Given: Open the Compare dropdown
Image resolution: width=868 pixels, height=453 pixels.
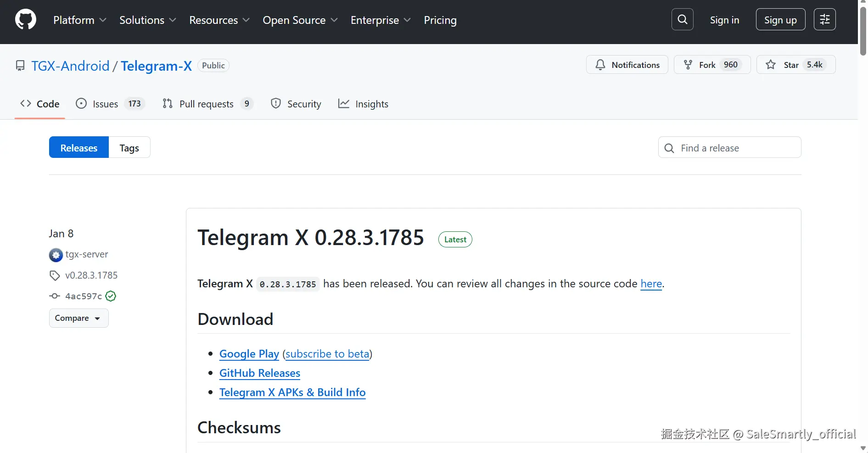Looking at the screenshot, I should (x=78, y=318).
